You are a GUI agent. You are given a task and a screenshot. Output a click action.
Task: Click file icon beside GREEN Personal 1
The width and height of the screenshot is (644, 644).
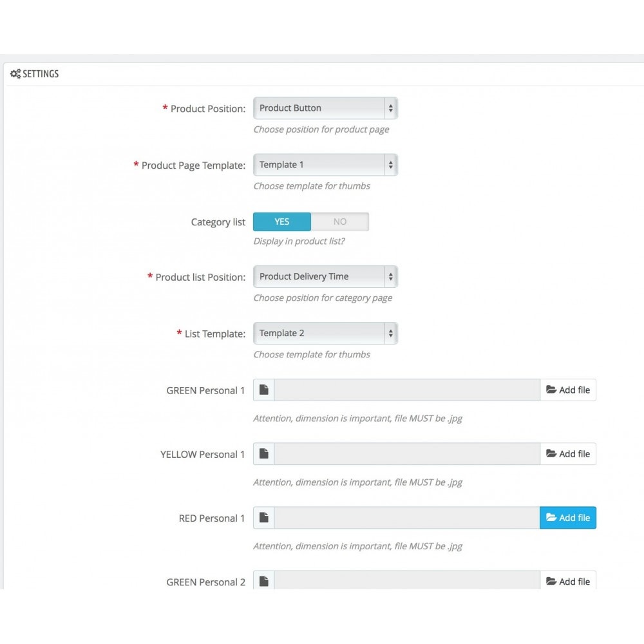click(x=264, y=390)
